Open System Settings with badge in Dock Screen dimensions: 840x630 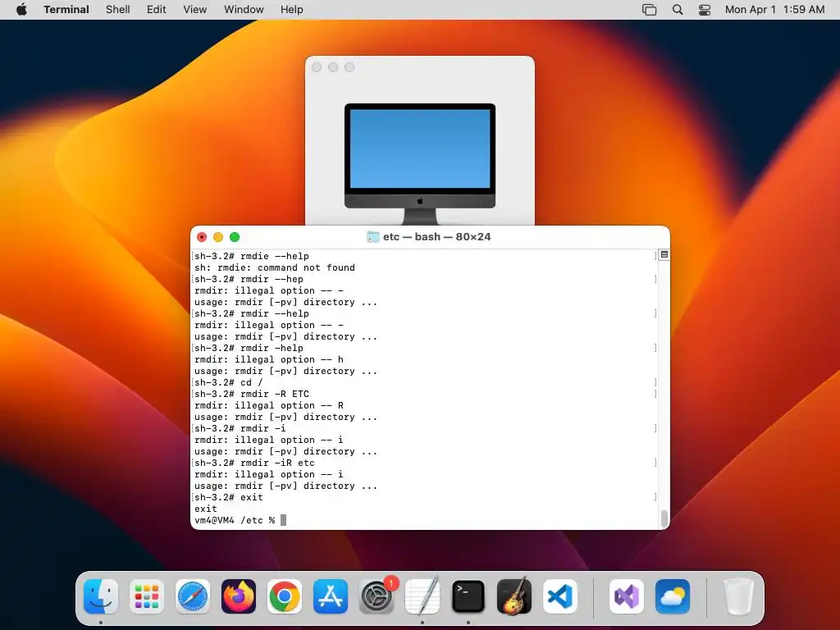coord(377,596)
